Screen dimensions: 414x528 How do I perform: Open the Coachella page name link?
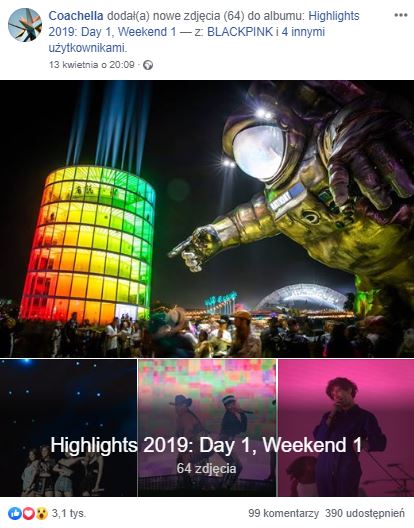click(76, 15)
